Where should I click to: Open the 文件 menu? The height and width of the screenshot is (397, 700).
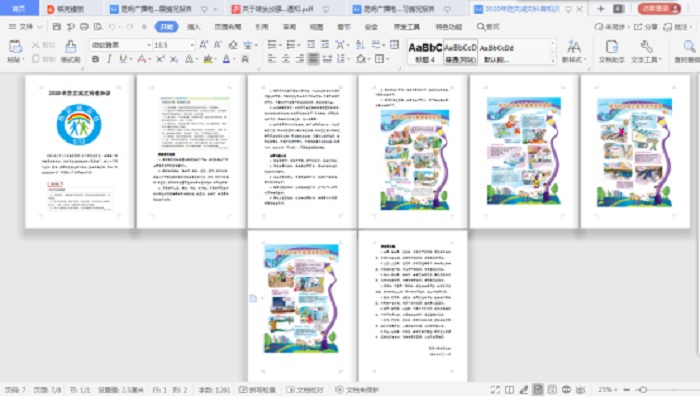click(25, 27)
